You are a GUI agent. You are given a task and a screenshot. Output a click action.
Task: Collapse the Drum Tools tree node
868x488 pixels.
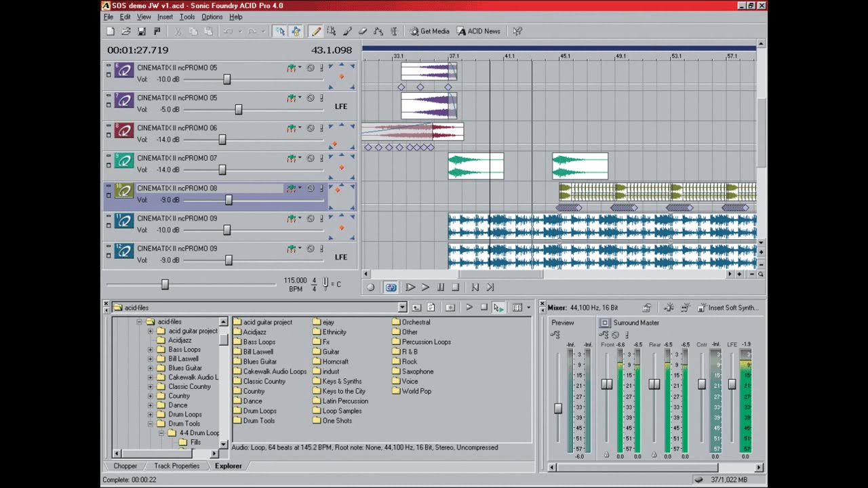150,424
